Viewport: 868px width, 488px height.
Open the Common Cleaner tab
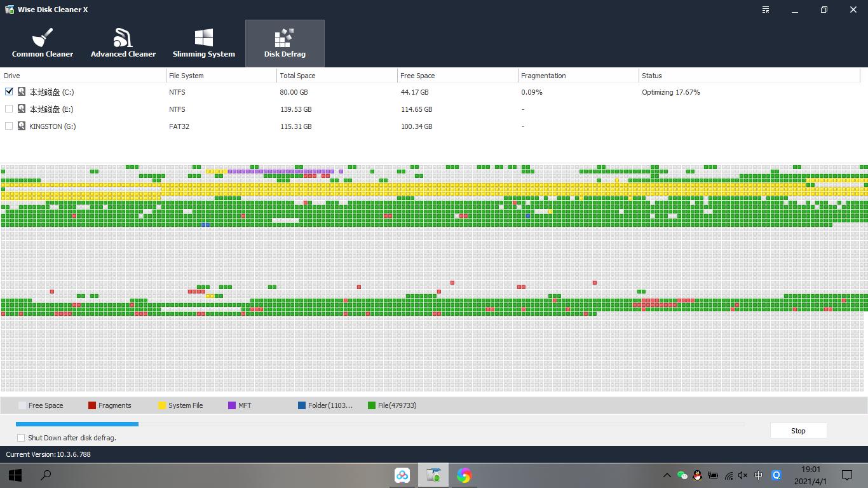click(x=43, y=43)
